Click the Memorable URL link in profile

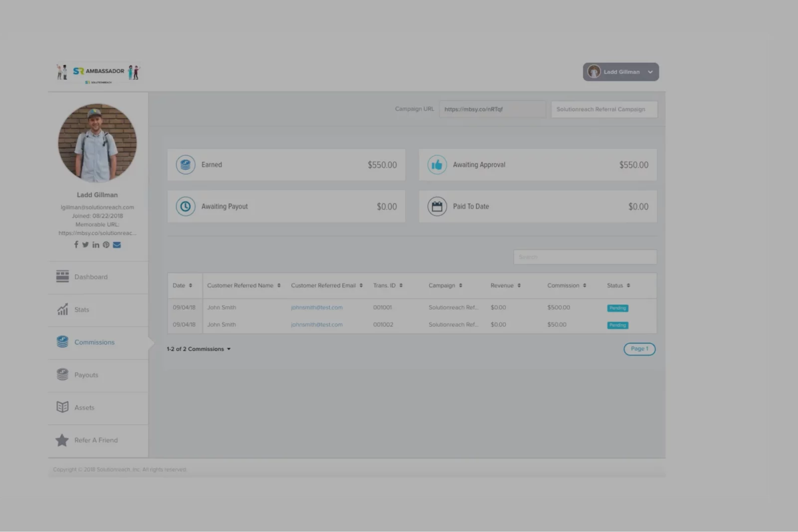tap(97, 233)
